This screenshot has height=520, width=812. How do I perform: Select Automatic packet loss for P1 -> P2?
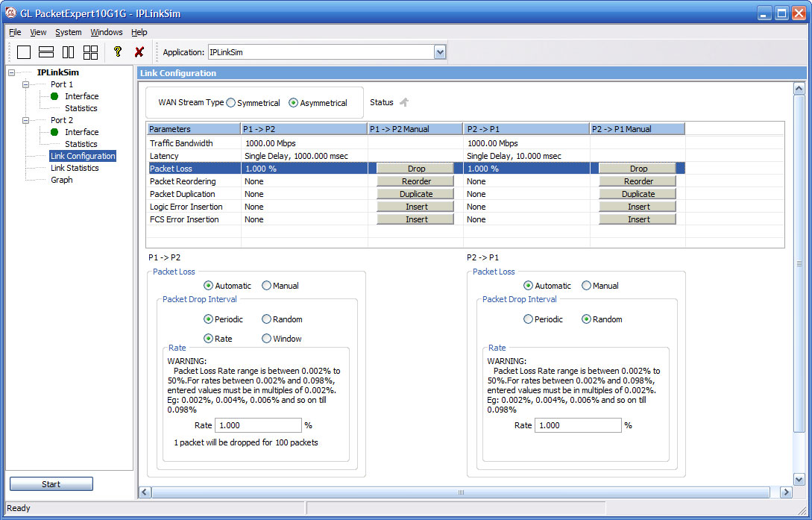(208, 286)
